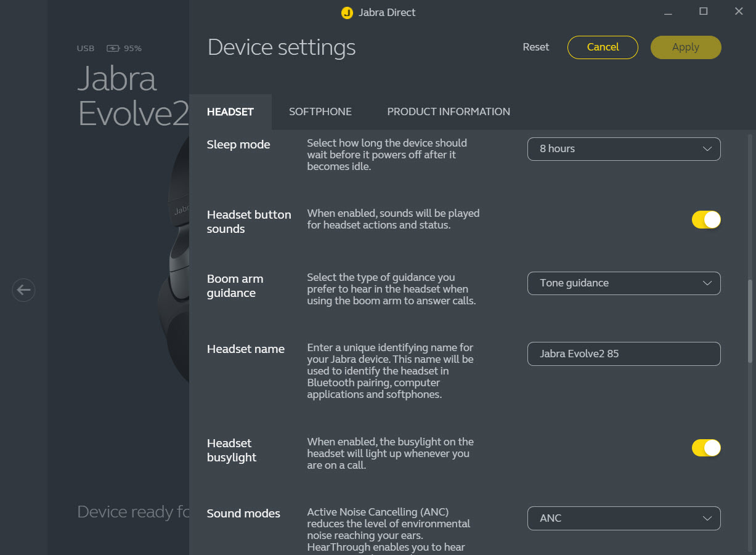
Task: Click the Reset link
Action: pyautogui.click(x=536, y=47)
